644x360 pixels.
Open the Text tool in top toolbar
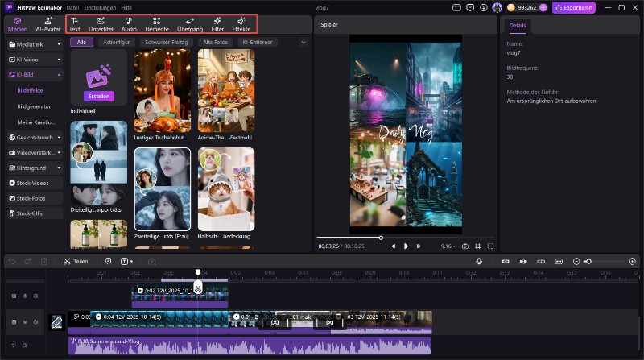pos(75,24)
